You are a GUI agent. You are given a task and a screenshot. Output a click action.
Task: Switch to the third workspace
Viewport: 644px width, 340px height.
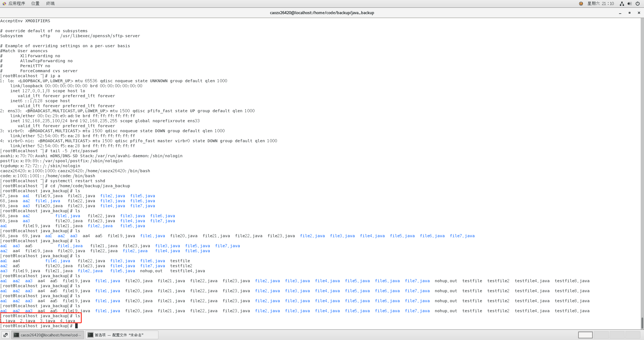tap(617, 335)
